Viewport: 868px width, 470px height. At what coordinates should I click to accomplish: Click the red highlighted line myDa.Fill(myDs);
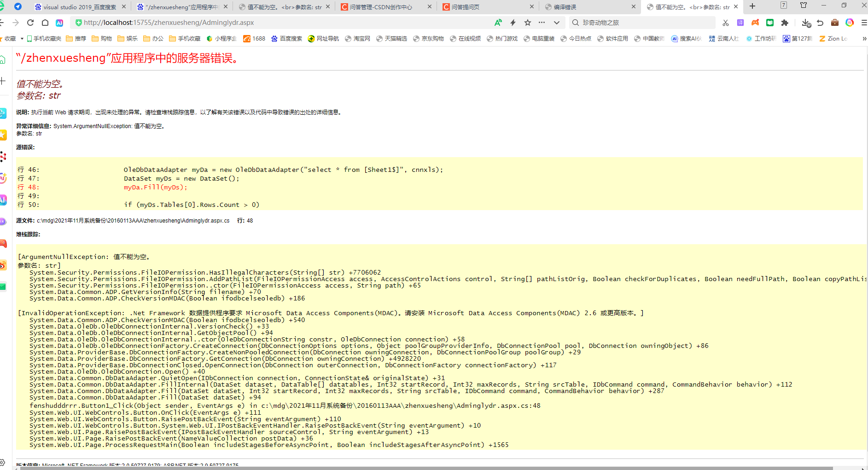pos(156,187)
